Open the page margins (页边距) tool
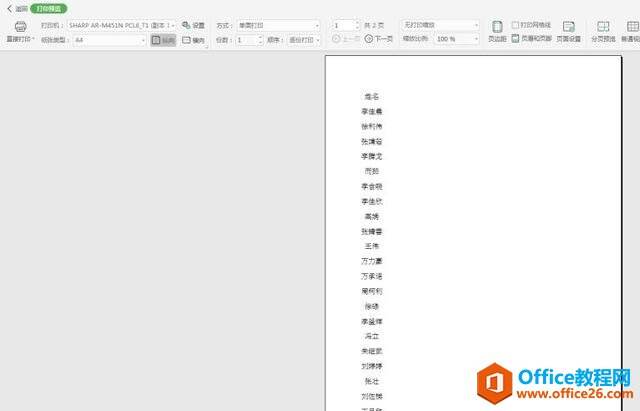This screenshot has height=411, width=640. tap(496, 31)
